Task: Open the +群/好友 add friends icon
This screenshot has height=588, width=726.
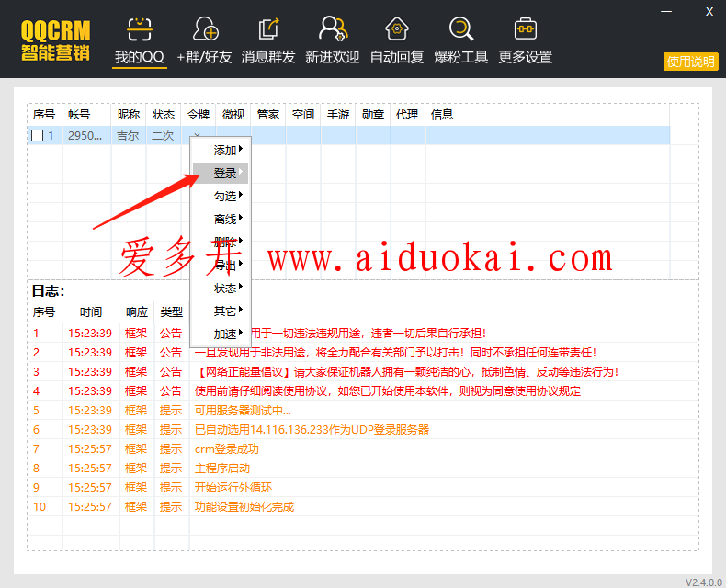Action: tap(205, 29)
